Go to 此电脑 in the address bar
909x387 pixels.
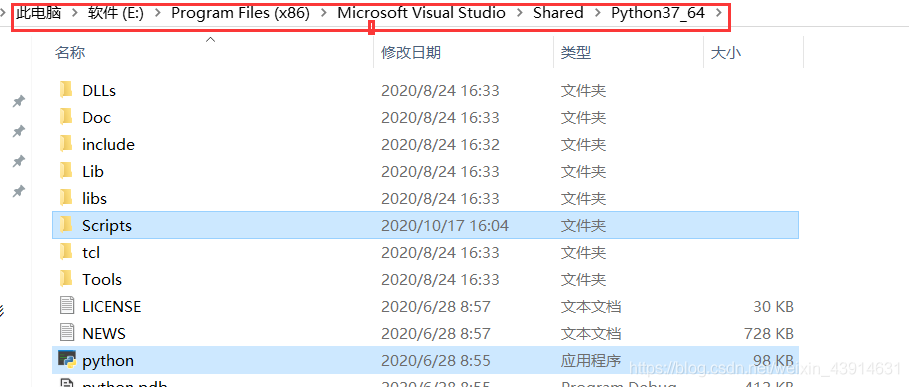point(38,13)
